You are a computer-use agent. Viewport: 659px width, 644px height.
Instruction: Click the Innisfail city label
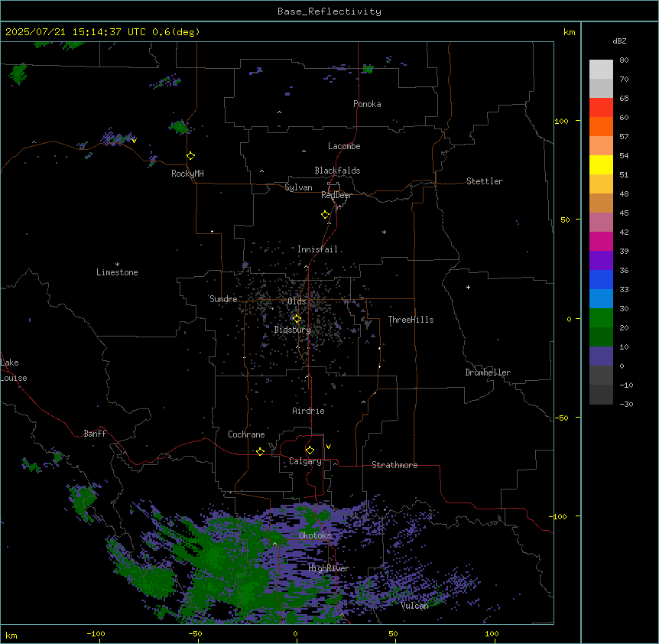[x=317, y=249]
